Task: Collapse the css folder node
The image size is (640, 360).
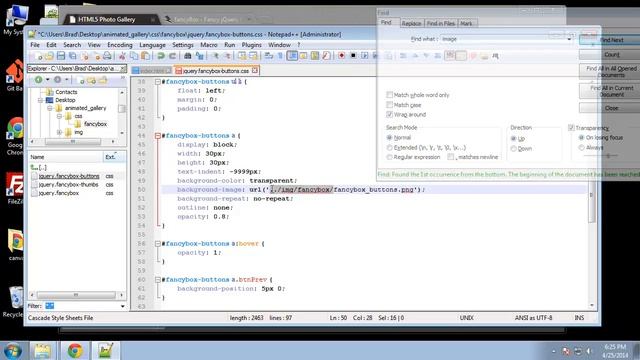Action: [x=60, y=116]
